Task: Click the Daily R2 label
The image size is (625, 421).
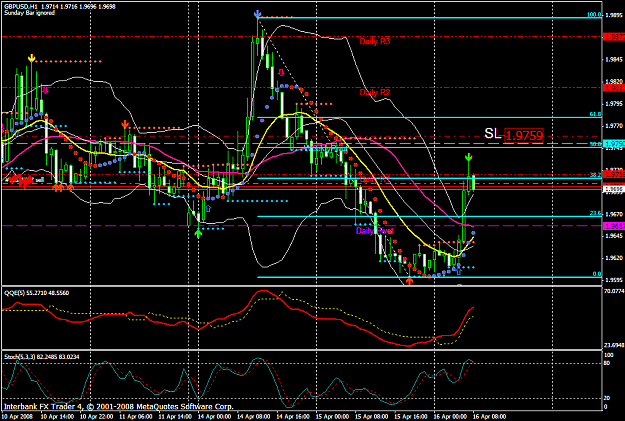Action: [x=375, y=92]
